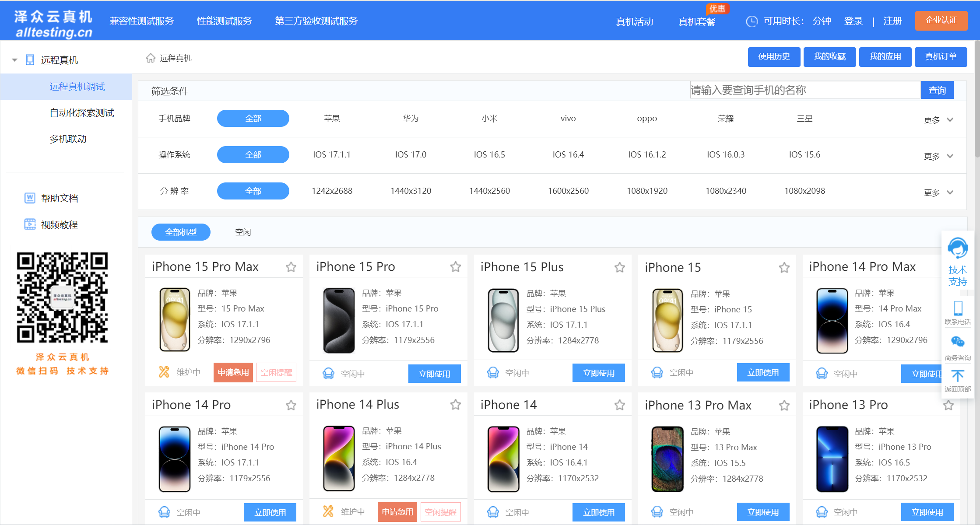Click the iPhone 14 Pro Max phone thumbnail

832,320
